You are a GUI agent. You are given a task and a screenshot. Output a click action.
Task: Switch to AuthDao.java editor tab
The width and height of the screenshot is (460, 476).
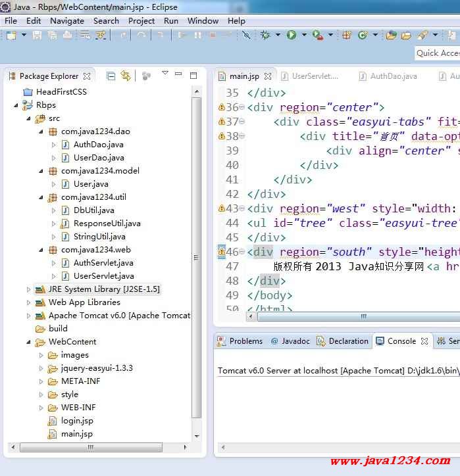point(388,76)
